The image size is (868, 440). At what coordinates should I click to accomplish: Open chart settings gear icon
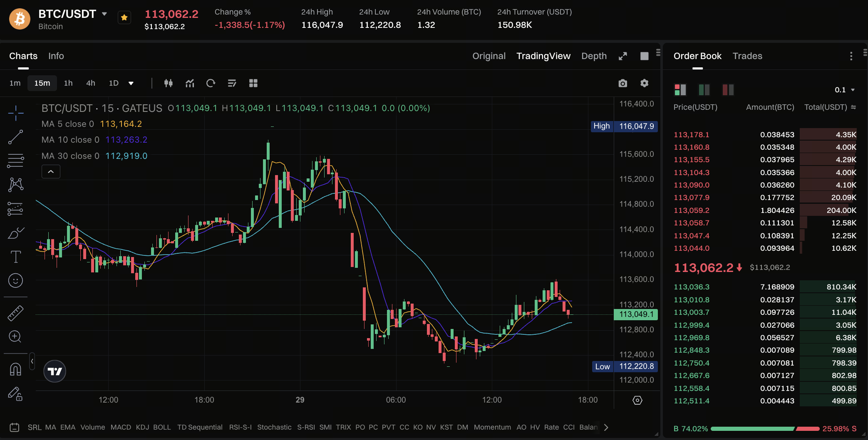(644, 83)
